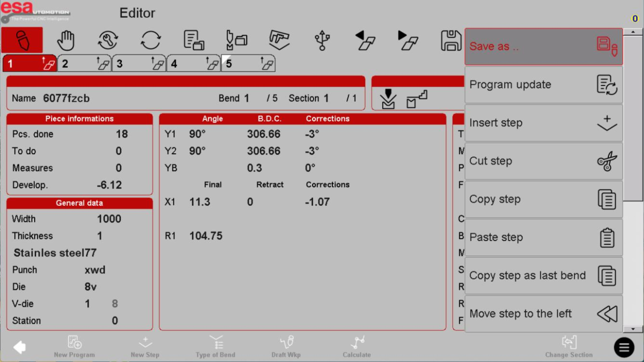
Task: Choose 'Copy step as last bend'
Action: (543, 276)
